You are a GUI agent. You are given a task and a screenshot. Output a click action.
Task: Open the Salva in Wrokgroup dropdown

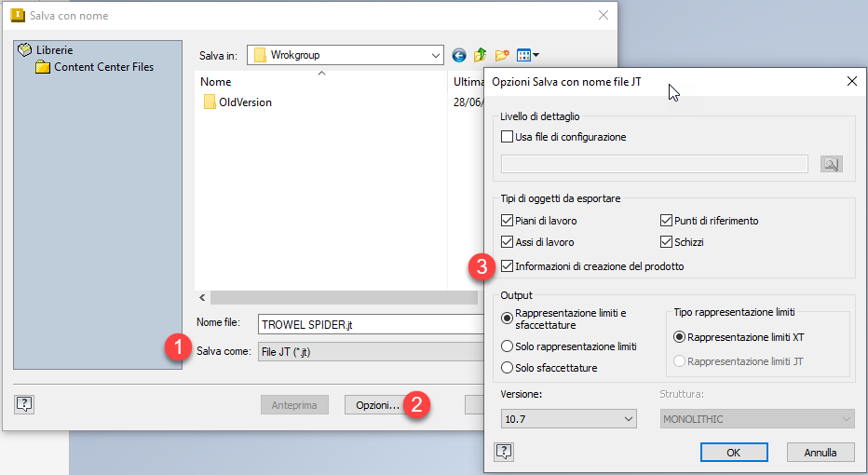pyautogui.click(x=346, y=55)
